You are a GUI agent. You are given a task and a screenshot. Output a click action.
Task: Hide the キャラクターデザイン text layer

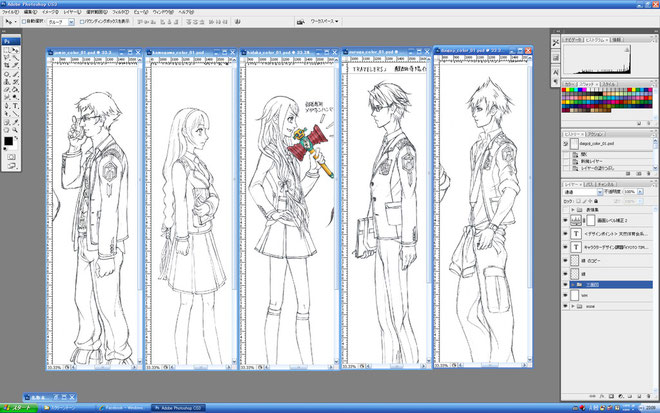pyautogui.click(x=565, y=247)
